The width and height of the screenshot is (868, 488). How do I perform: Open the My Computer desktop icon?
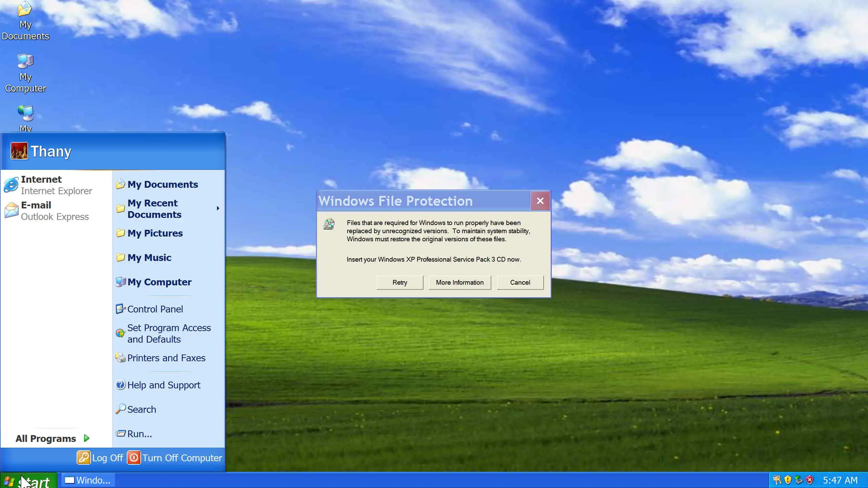pos(25,62)
